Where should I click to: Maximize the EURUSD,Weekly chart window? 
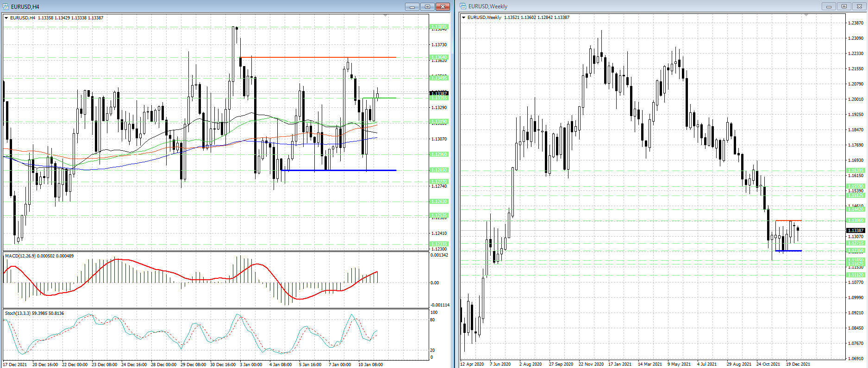click(844, 6)
